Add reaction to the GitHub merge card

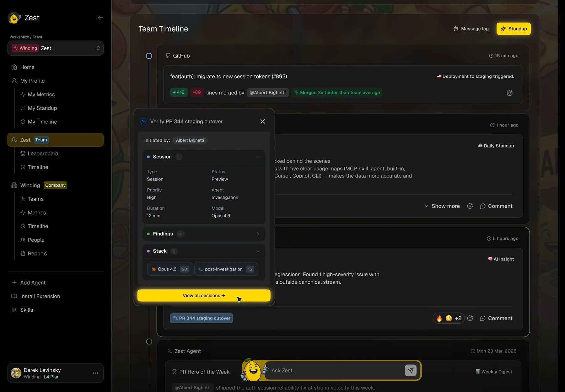tap(510, 93)
